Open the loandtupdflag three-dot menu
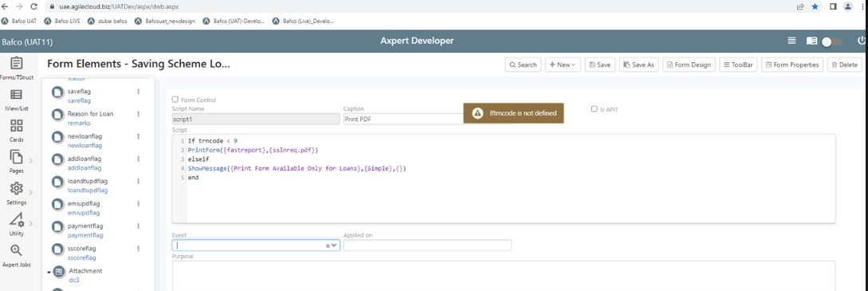Viewport: 868px width, 291px height. 139,181
